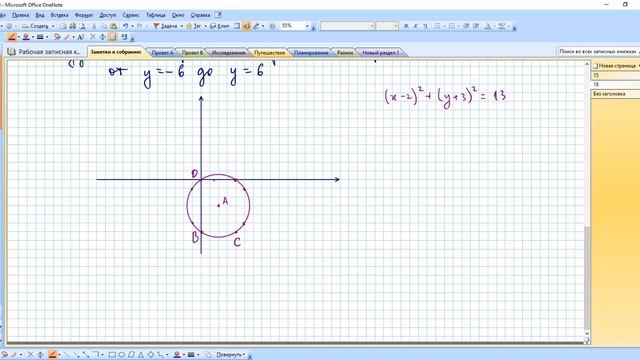The width and height of the screenshot is (640, 360).
Task: Switch to Исследования section tab
Action: pyautogui.click(x=229, y=53)
